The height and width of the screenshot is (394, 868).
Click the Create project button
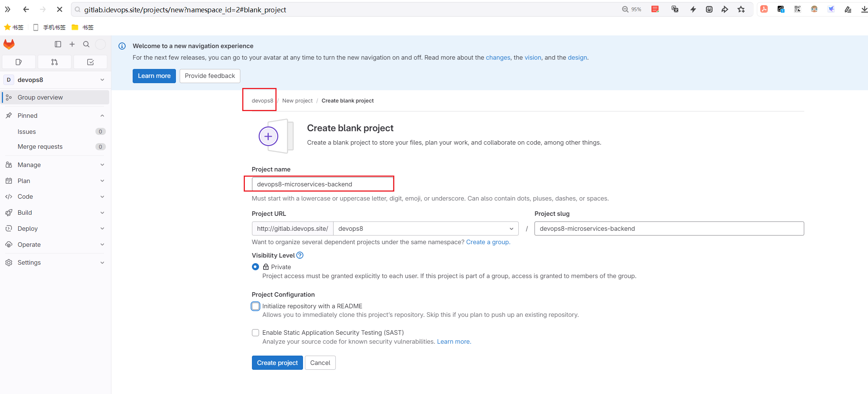pyautogui.click(x=277, y=363)
